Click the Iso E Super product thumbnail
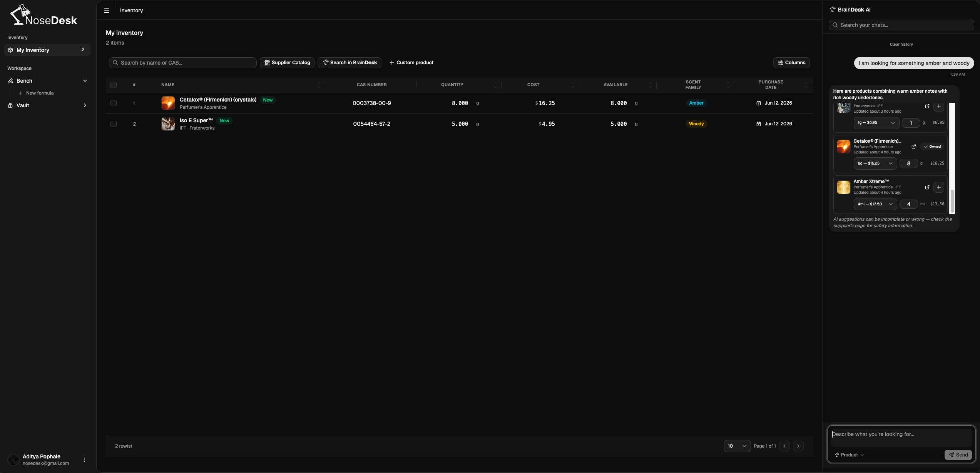 tap(168, 124)
